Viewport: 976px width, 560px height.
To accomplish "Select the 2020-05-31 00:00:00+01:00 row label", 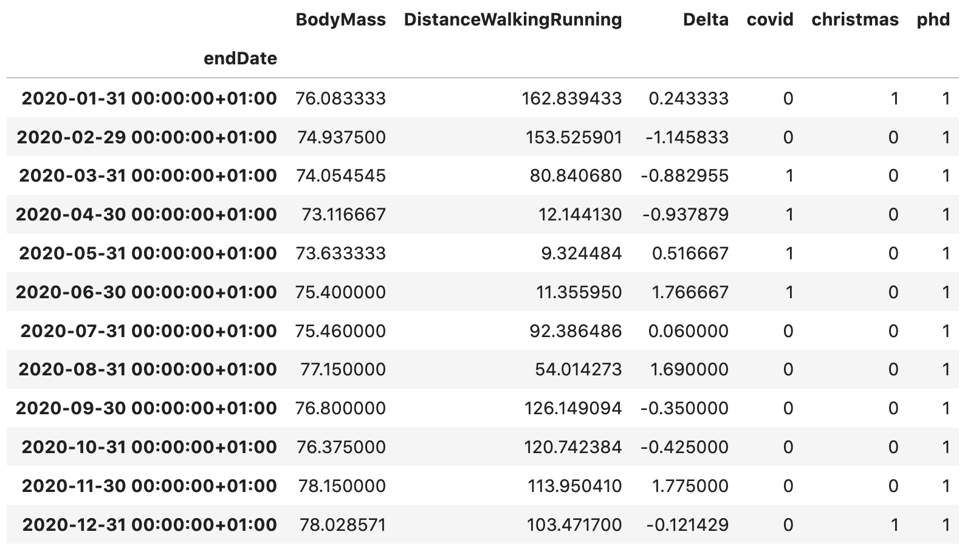I will coord(148,254).
